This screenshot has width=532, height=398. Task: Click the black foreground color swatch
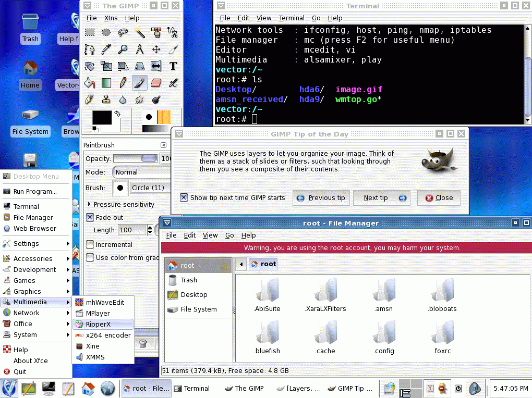[101, 117]
